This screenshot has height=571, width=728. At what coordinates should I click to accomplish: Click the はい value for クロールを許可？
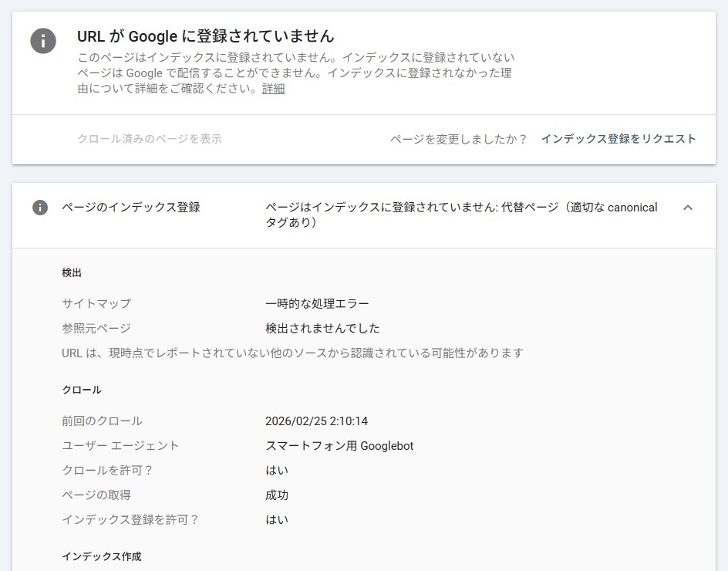(x=277, y=470)
